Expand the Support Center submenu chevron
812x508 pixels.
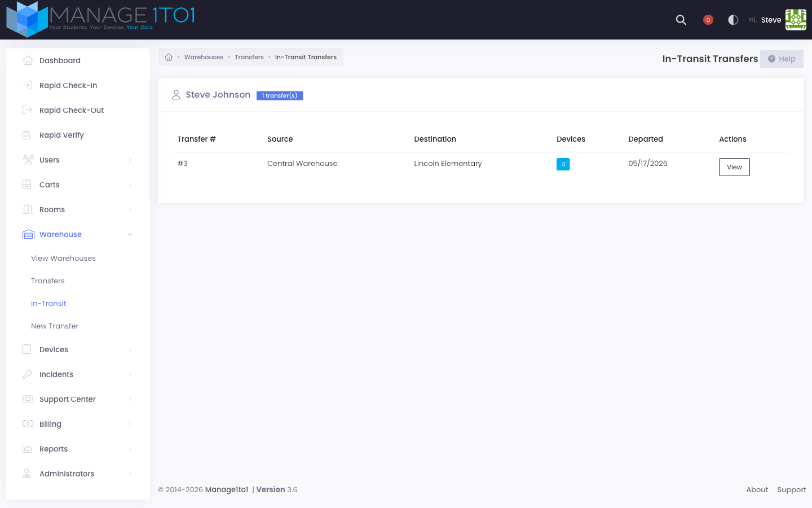click(x=130, y=400)
